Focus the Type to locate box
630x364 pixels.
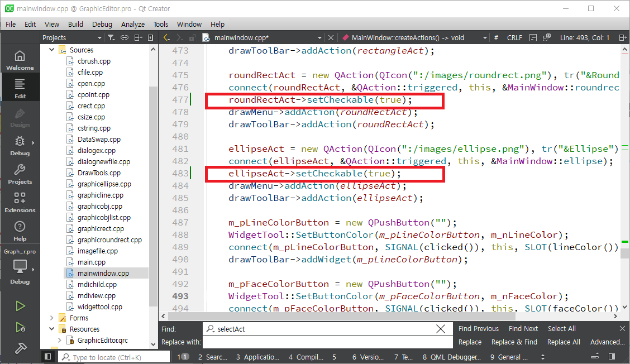coord(114,357)
